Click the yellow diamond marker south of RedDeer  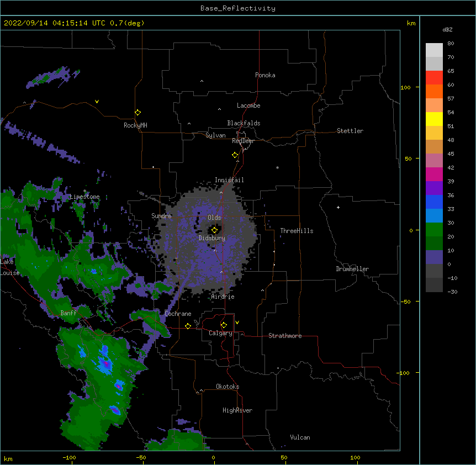point(235,155)
